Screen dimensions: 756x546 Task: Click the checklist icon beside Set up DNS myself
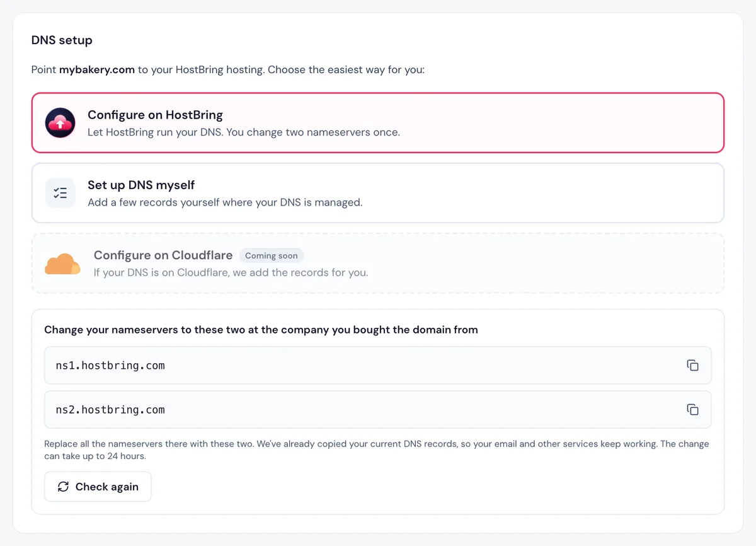pyautogui.click(x=60, y=193)
